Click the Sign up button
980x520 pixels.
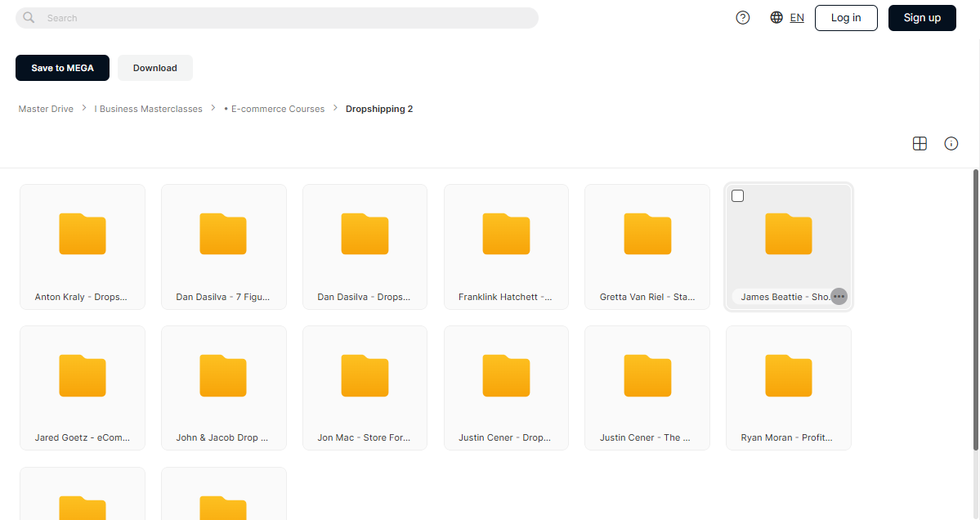(x=922, y=17)
